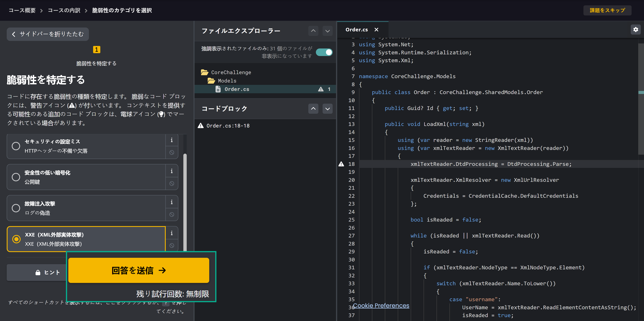Click line 18 DtdProcessing.Parse code
This screenshot has height=321, width=644.
tap(491, 164)
